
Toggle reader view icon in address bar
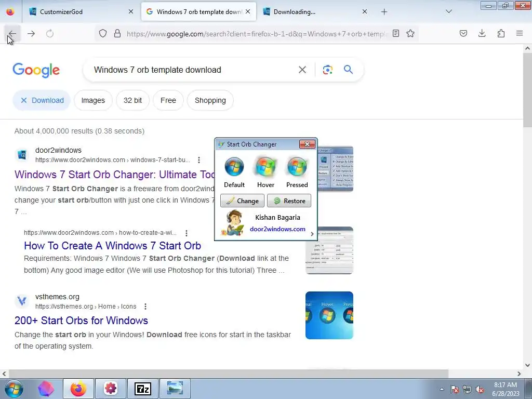click(x=395, y=34)
